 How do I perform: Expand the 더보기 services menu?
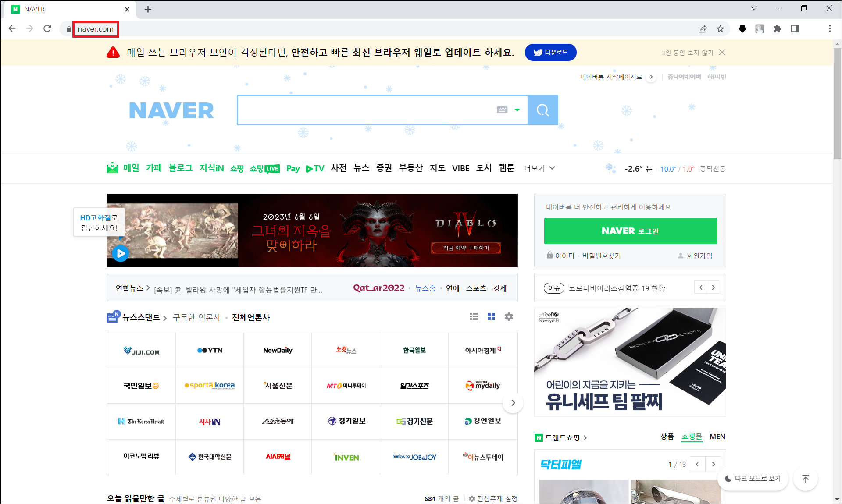(x=539, y=168)
